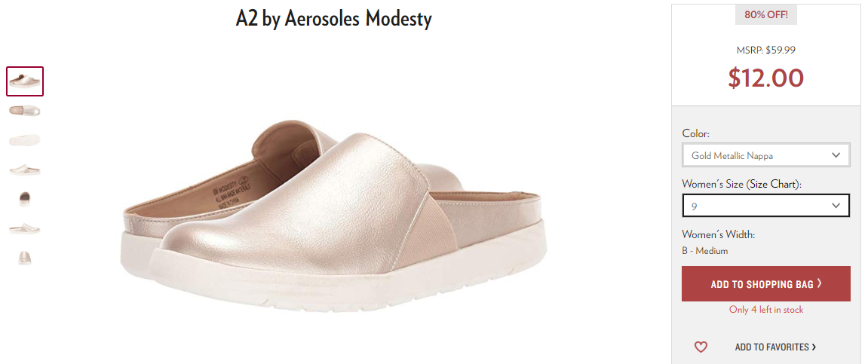The height and width of the screenshot is (364, 868).
Task: Open the Gold Metallic Nappa color dropdown
Action: pos(766,155)
